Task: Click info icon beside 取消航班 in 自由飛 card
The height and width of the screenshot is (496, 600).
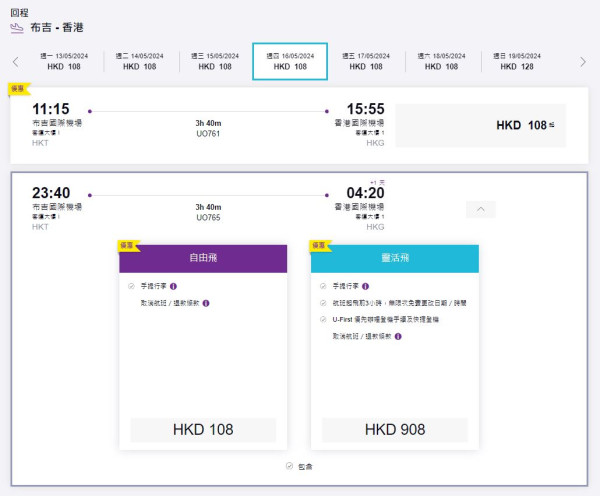Action: 206,302
